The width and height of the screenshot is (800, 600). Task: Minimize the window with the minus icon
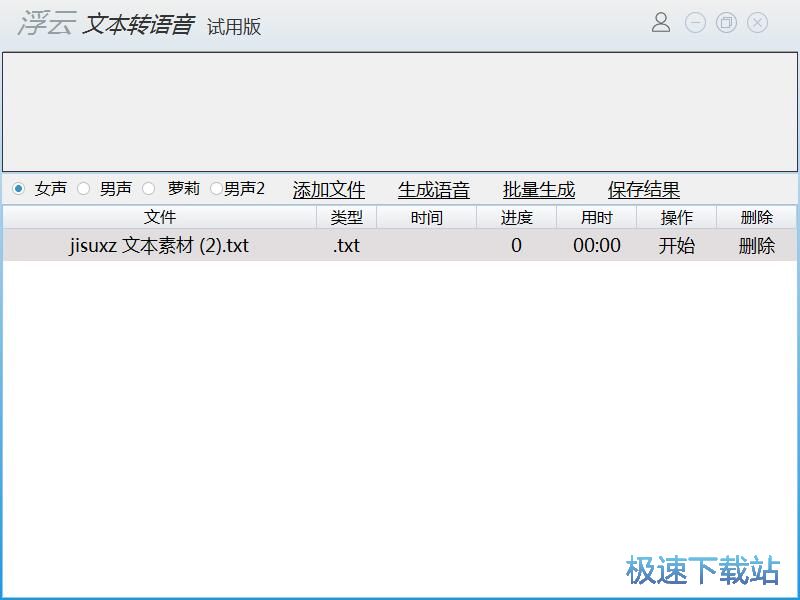pyautogui.click(x=695, y=23)
